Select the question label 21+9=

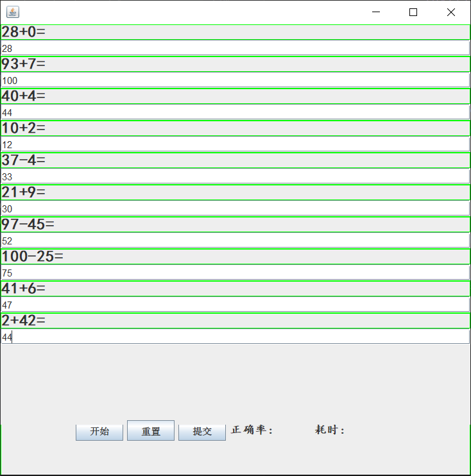pos(235,192)
